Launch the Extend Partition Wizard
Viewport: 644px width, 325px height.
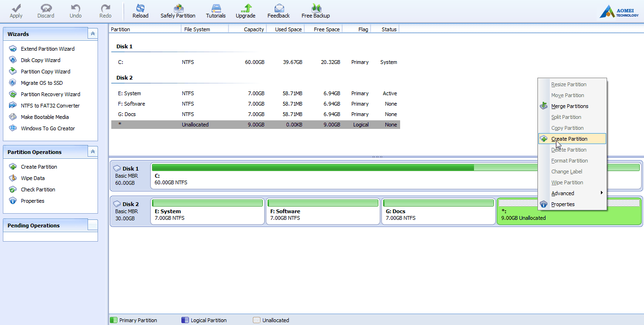click(x=42, y=49)
